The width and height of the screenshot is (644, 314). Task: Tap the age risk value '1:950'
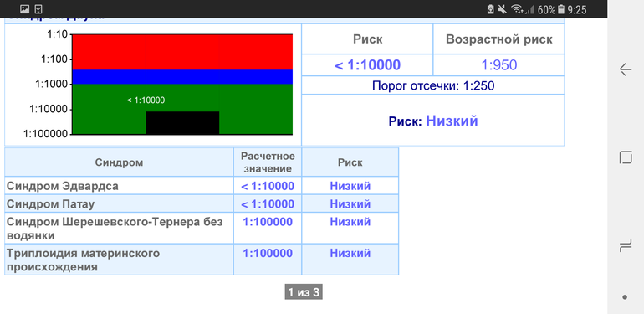click(499, 65)
